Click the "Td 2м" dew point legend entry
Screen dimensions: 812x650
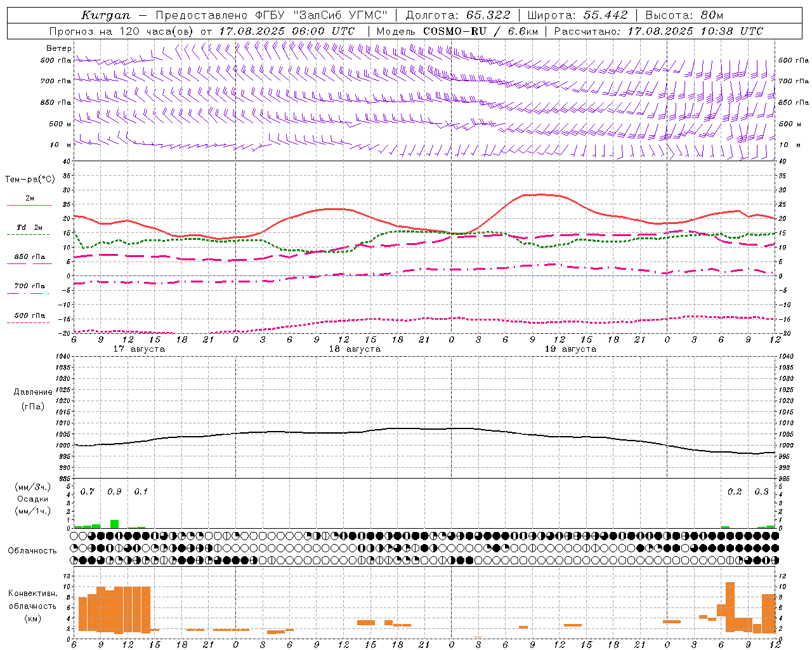tap(30, 227)
